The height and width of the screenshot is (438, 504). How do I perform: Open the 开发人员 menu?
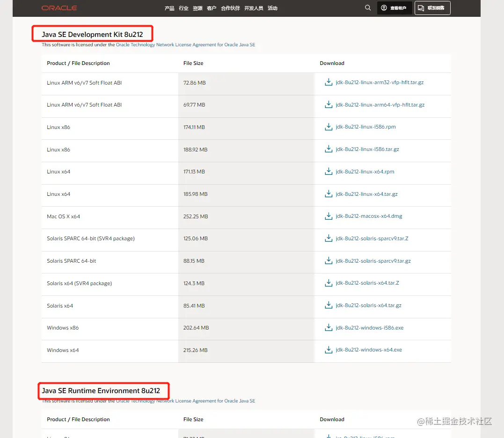(254, 8)
